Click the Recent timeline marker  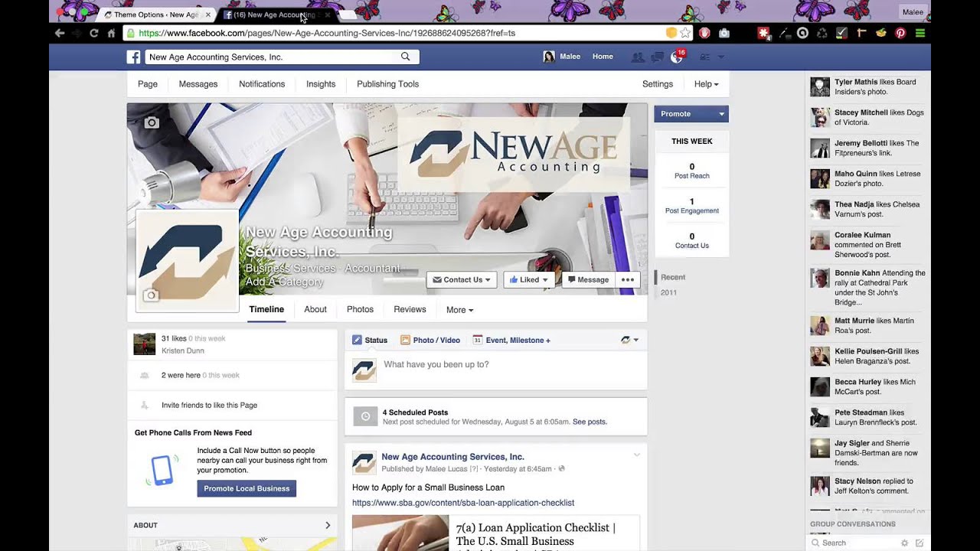click(x=673, y=277)
